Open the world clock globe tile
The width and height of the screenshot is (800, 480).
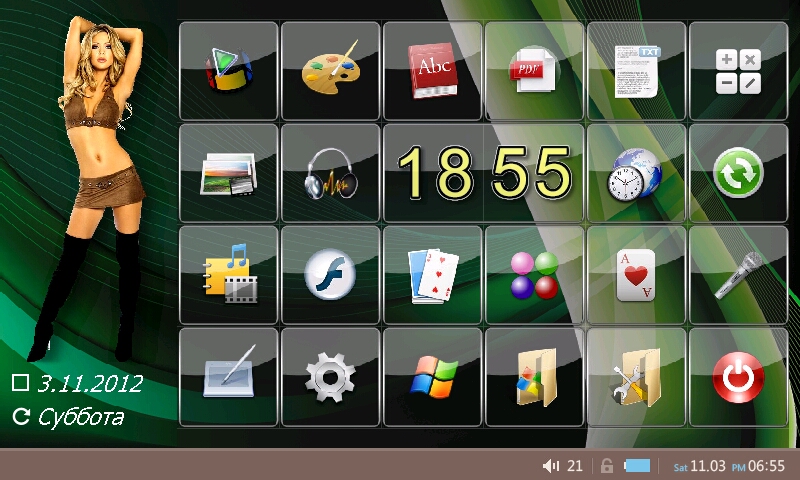pos(636,173)
